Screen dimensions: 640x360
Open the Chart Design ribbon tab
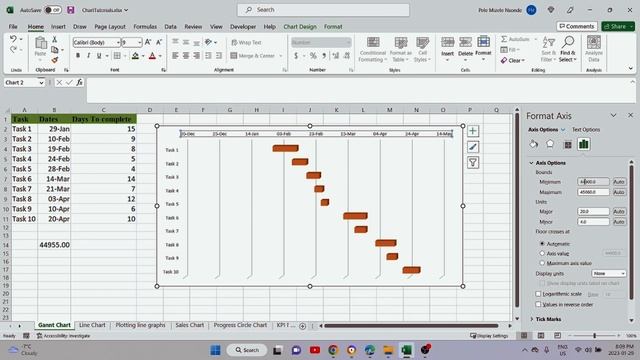(x=300, y=27)
